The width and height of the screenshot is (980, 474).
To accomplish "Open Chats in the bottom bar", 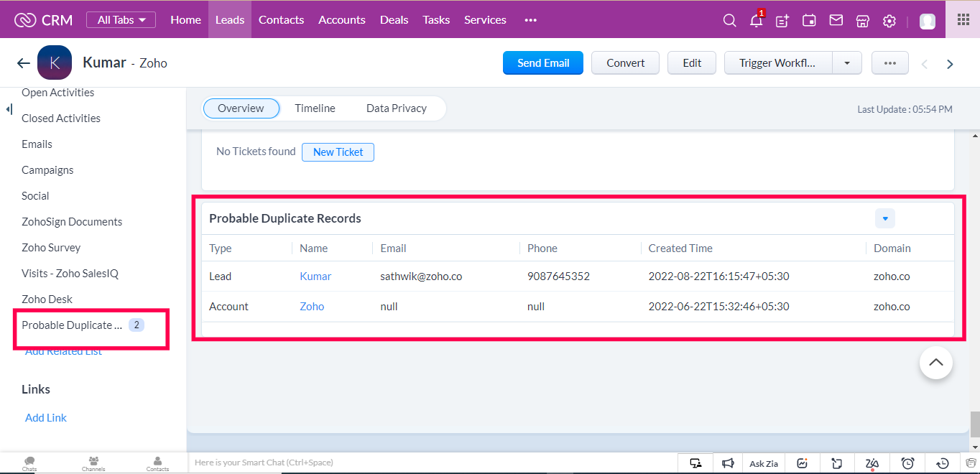I will click(29, 463).
